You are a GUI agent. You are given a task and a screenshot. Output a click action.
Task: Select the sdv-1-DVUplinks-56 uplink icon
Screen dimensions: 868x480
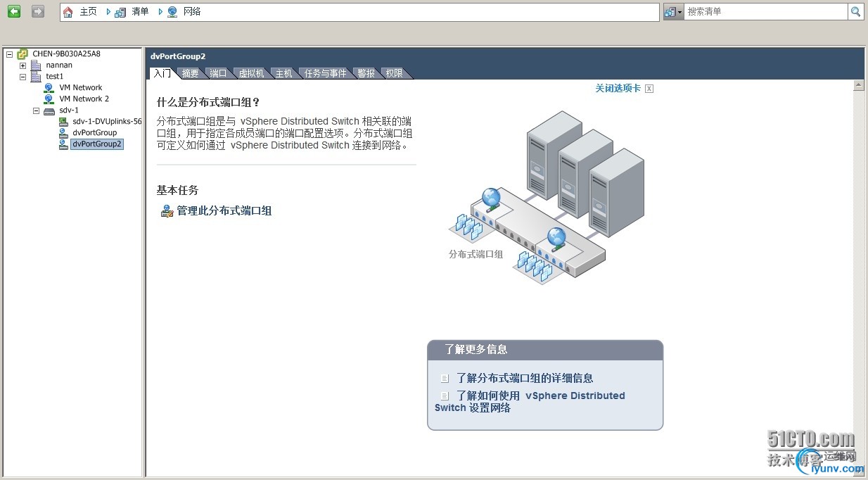(x=63, y=122)
